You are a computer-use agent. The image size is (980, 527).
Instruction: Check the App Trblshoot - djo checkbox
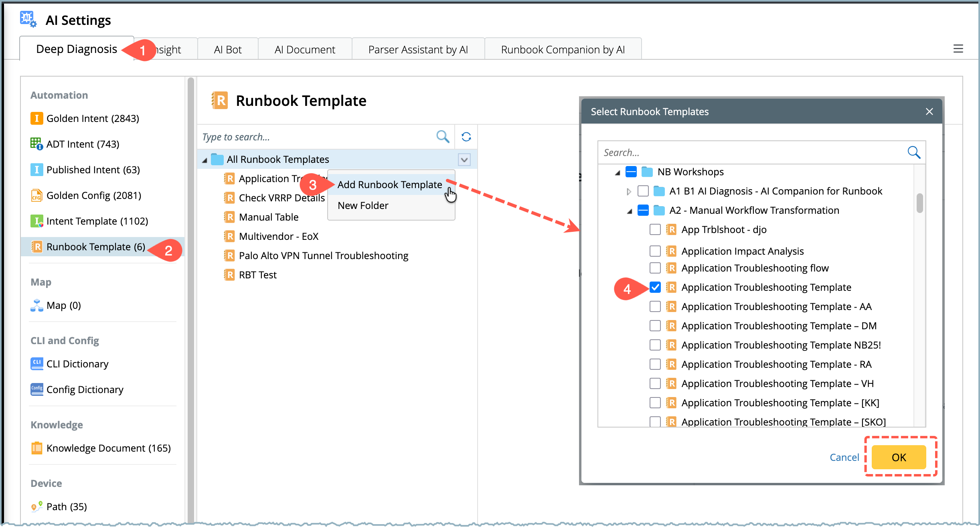tap(655, 229)
